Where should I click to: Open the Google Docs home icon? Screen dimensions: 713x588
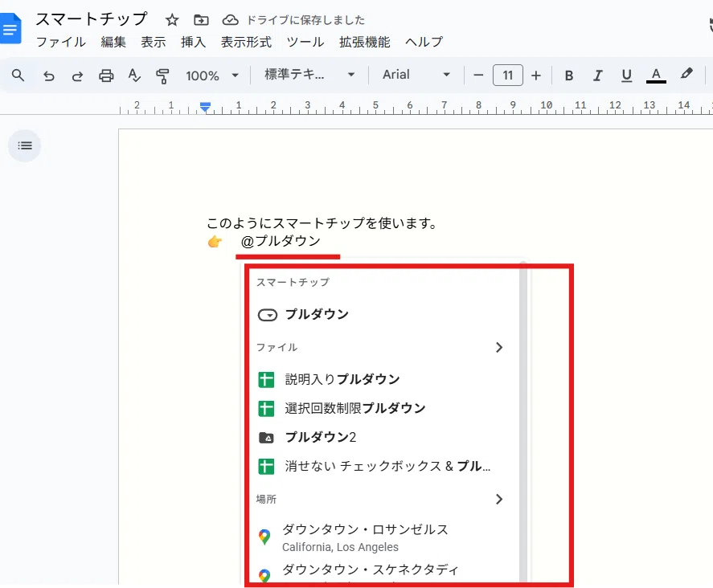pos(10,29)
